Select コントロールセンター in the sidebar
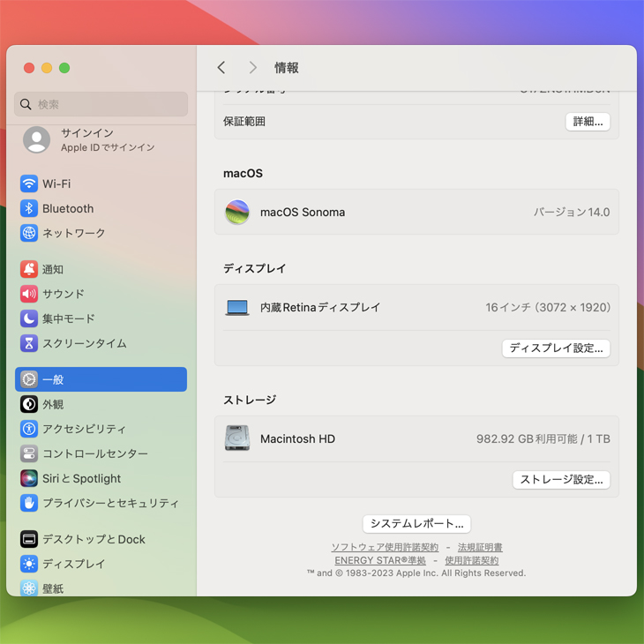The height and width of the screenshot is (644, 644). 95,453
